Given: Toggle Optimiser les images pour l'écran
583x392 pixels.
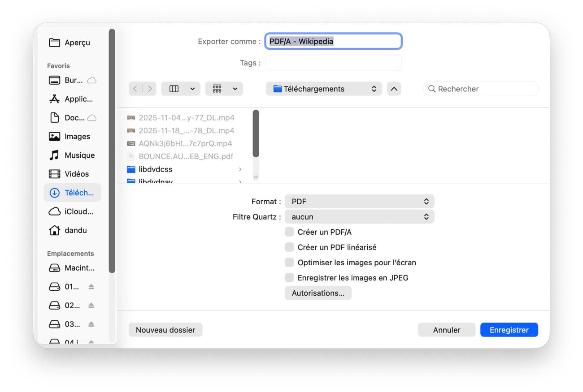Looking at the screenshot, I should pyautogui.click(x=290, y=263).
